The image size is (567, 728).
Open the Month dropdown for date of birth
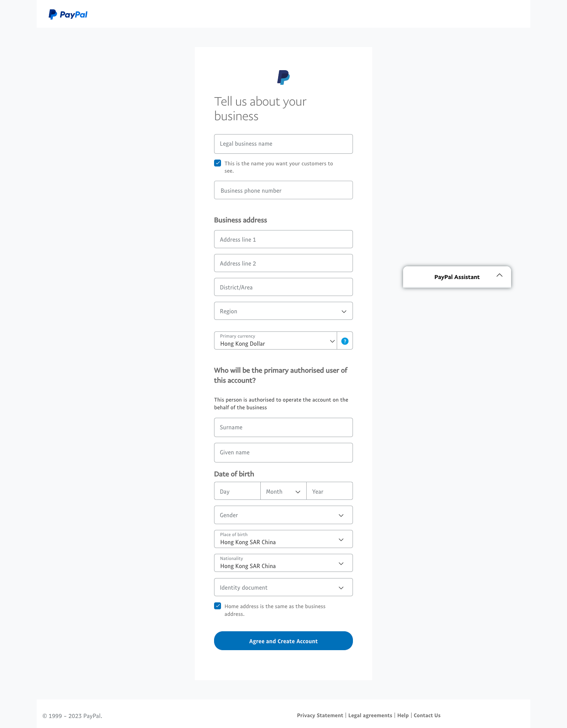tap(283, 491)
